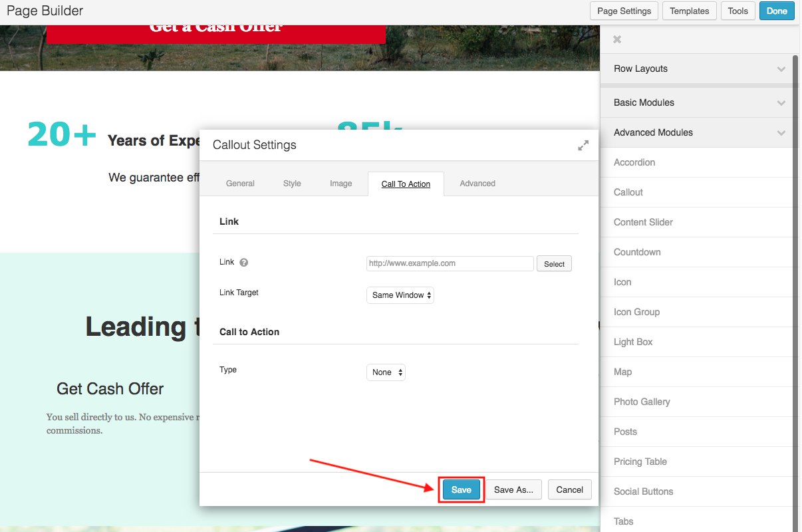
Task: Switch to the General tab
Action: [240, 184]
